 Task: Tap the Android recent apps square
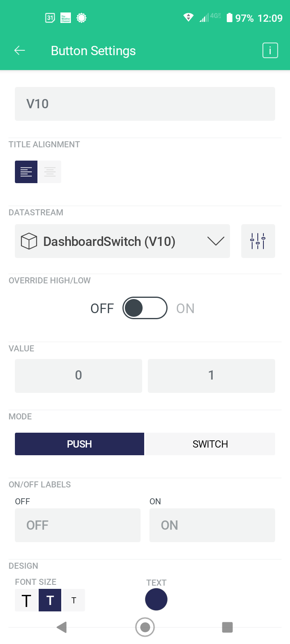[x=228, y=627]
